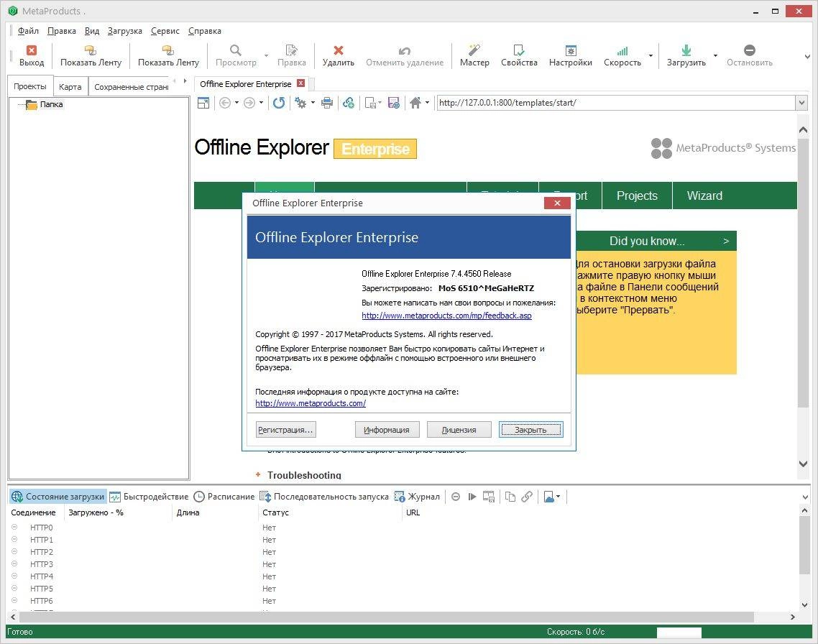Click the copy icon in bottom panel

pos(510,497)
